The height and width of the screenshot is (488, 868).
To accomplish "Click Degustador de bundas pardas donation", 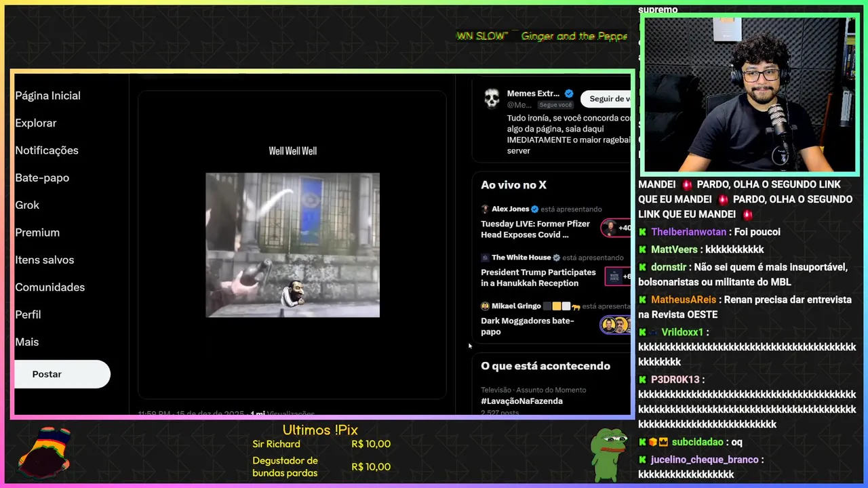I will pyautogui.click(x=321, y=466).
